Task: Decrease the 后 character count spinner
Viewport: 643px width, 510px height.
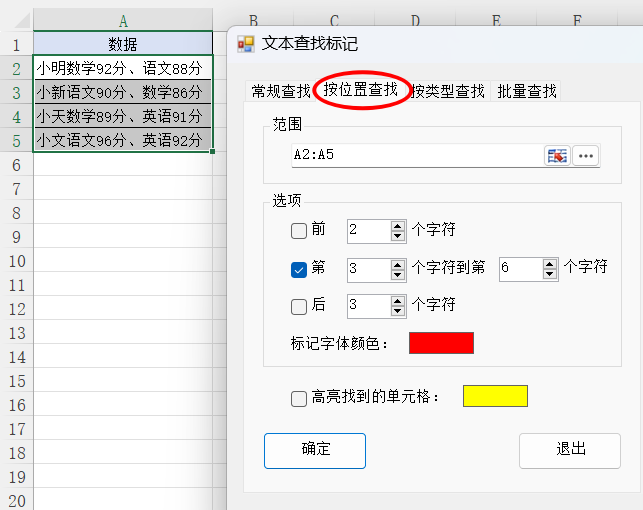Action: click(x=398, y=312)
